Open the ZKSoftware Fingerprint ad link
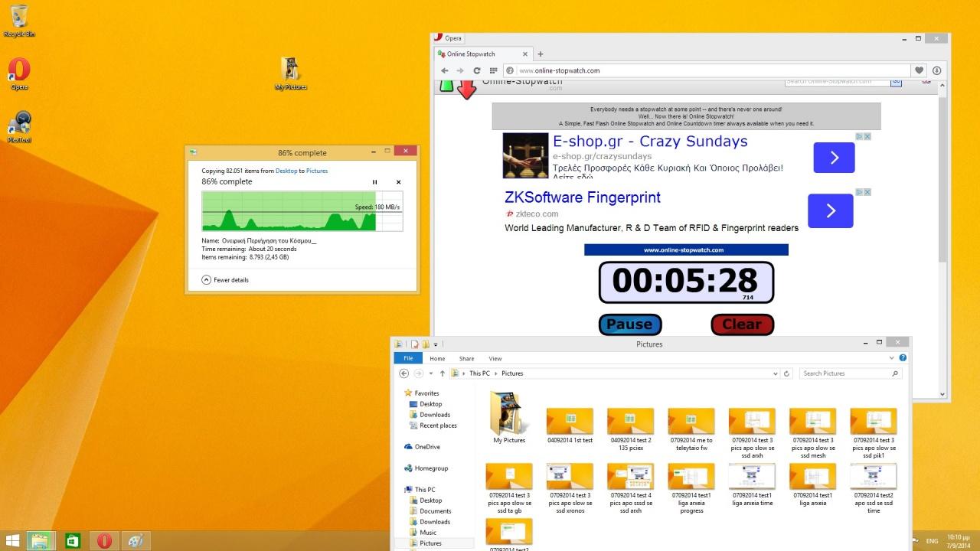 (583, 197)
